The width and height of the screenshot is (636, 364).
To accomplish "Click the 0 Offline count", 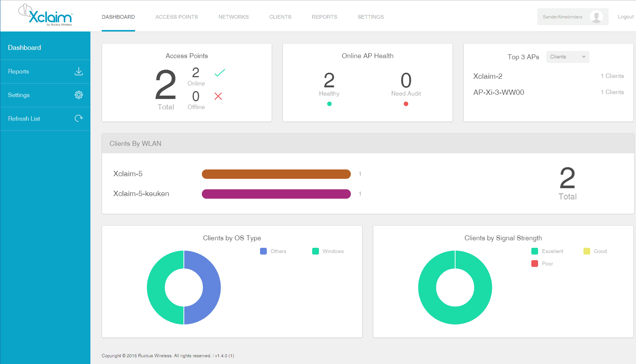I will click(x=196, y=96).
